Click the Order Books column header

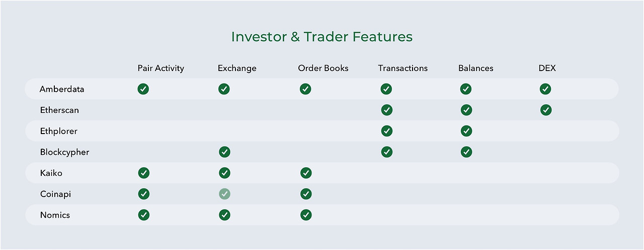[323, 68]
